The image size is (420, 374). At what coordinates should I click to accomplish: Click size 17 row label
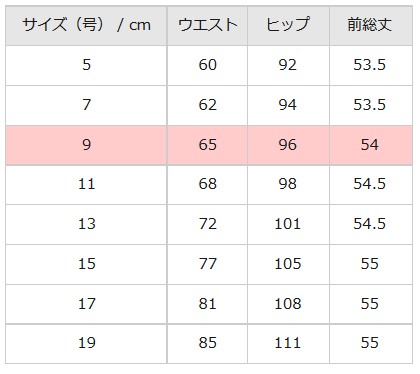(86, 304)
